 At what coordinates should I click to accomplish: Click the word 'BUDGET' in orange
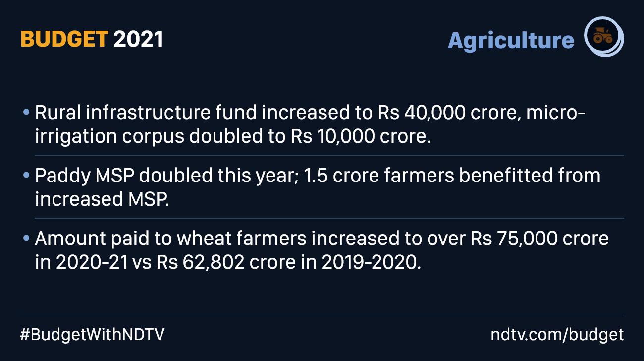[x=64, y=39]
